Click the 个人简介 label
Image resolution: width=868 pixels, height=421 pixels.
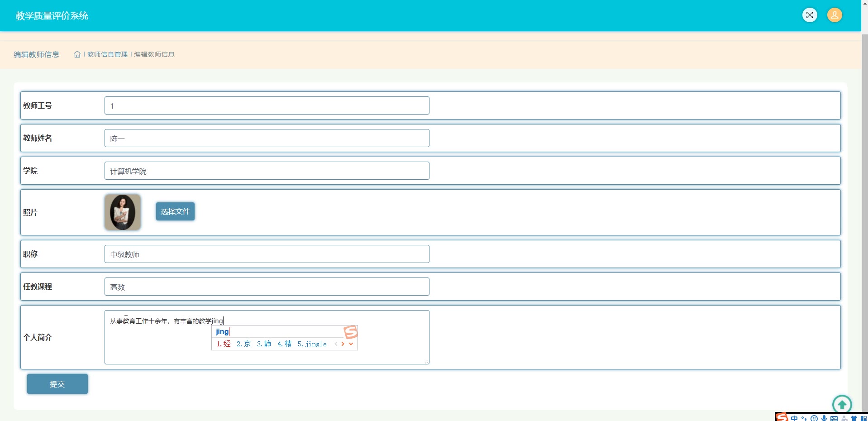pyautogui.click(x=38, y=337)
